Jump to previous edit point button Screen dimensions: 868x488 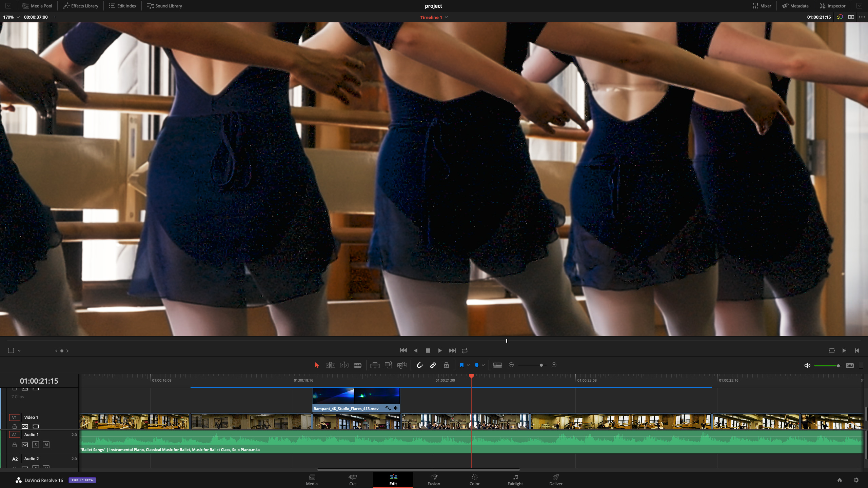tap(857, 351)
